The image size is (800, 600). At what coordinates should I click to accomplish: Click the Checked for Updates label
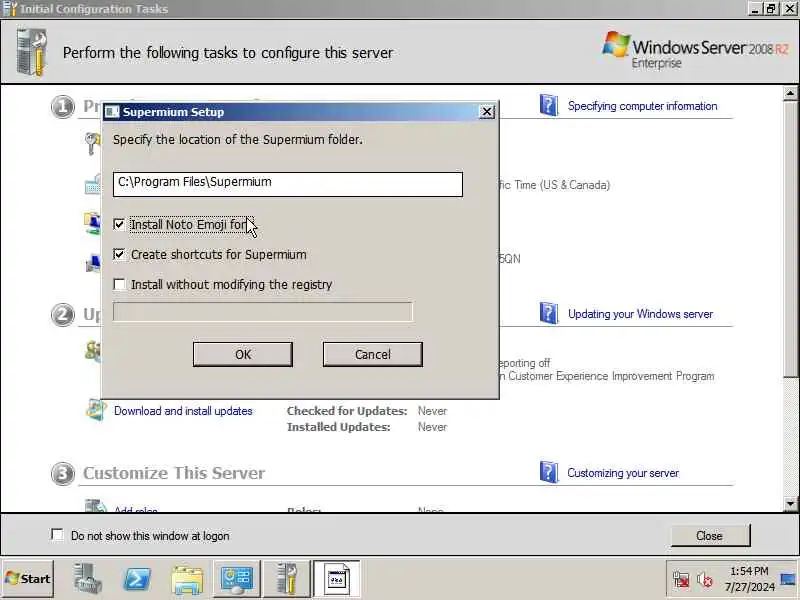[347, 411]
